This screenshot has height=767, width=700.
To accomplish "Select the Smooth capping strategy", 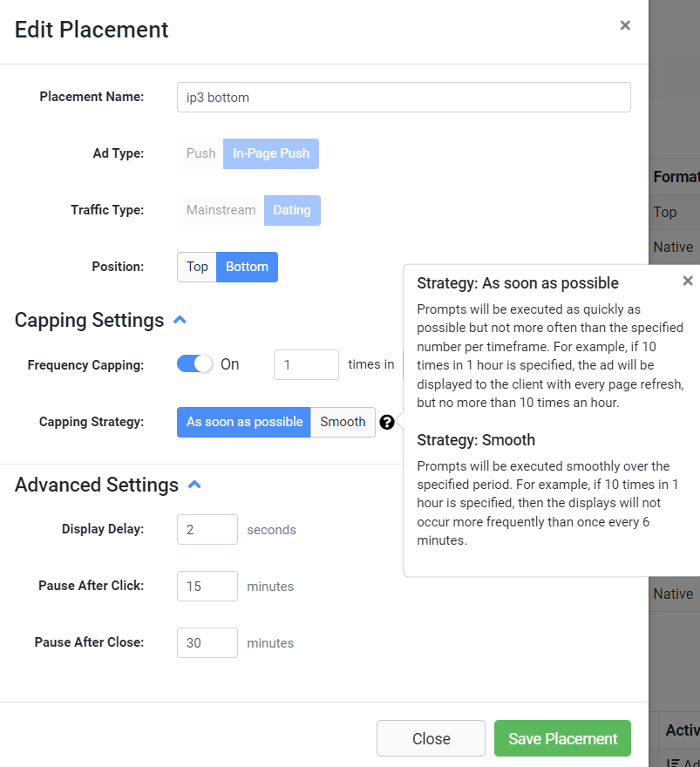I will (x=343, y=422).
